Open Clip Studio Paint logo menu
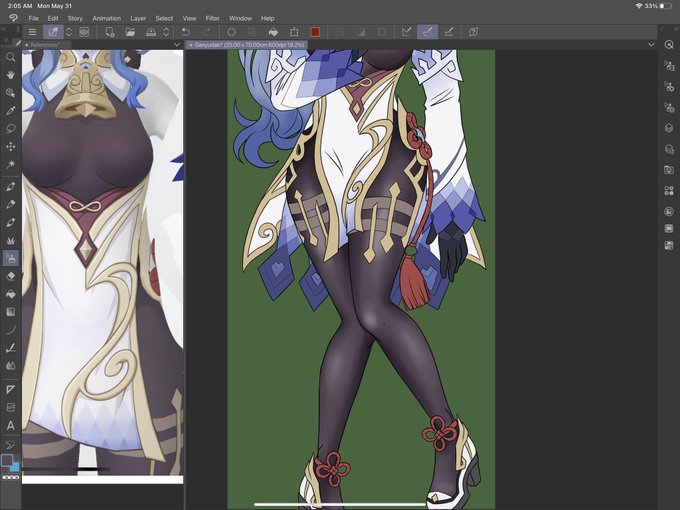The height and width of the screenshot is (510, 680). click(x=13, y=18)
